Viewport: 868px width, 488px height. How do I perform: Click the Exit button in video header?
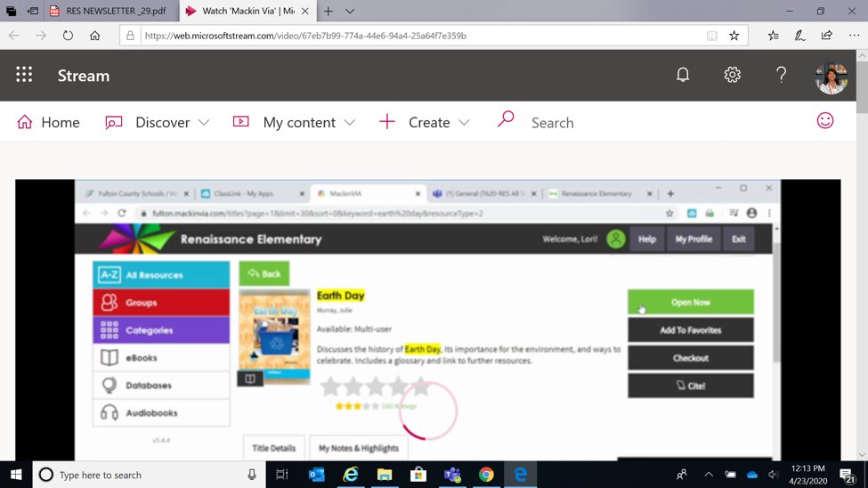(x=738, y=240)
